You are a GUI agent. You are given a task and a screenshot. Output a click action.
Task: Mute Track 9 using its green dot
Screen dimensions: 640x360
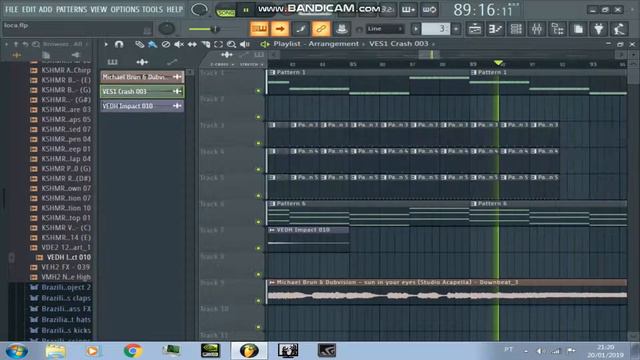pyautogui.click(x=258, y=301)
